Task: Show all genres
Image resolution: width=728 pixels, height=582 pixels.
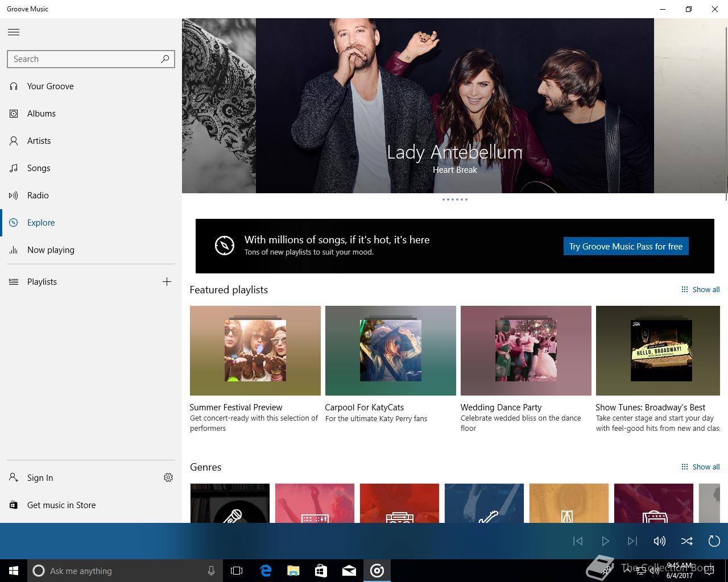Action: [x=701, y=467]
